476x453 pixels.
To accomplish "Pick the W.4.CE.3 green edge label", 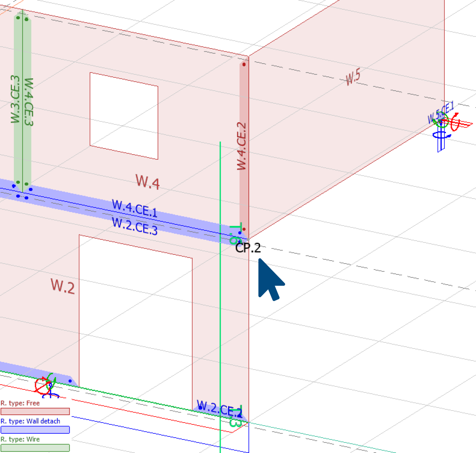I will click(x=29, y=102).
